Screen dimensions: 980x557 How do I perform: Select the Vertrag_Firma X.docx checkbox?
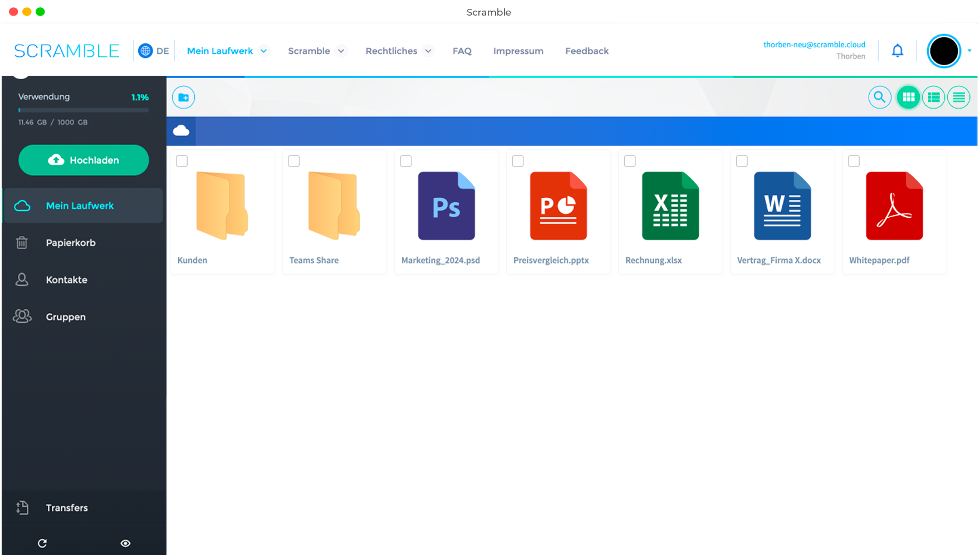[742, 161]
